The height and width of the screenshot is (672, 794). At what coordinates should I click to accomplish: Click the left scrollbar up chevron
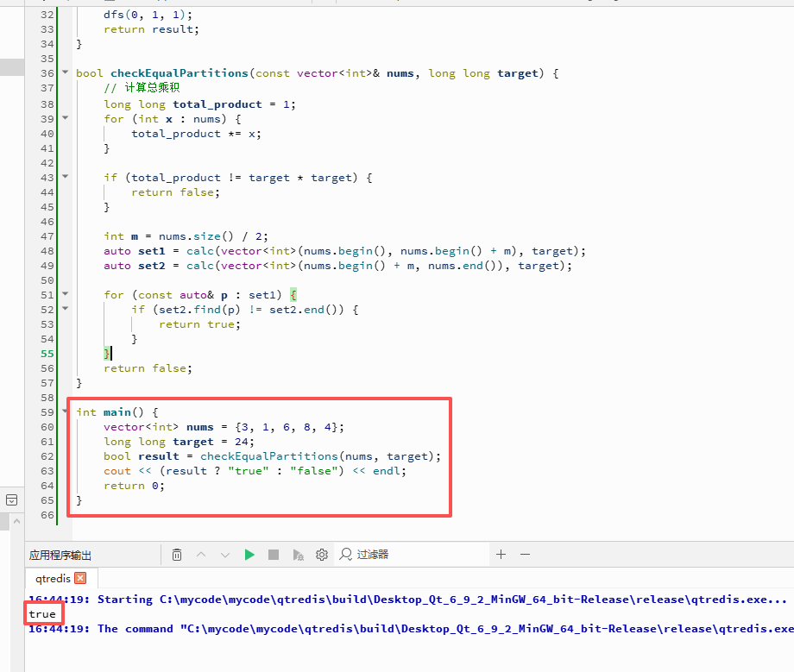click(x=16, y=521)
